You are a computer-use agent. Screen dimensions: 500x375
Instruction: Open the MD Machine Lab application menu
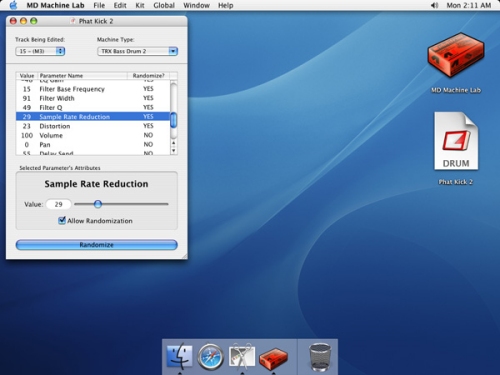(55, 5)
